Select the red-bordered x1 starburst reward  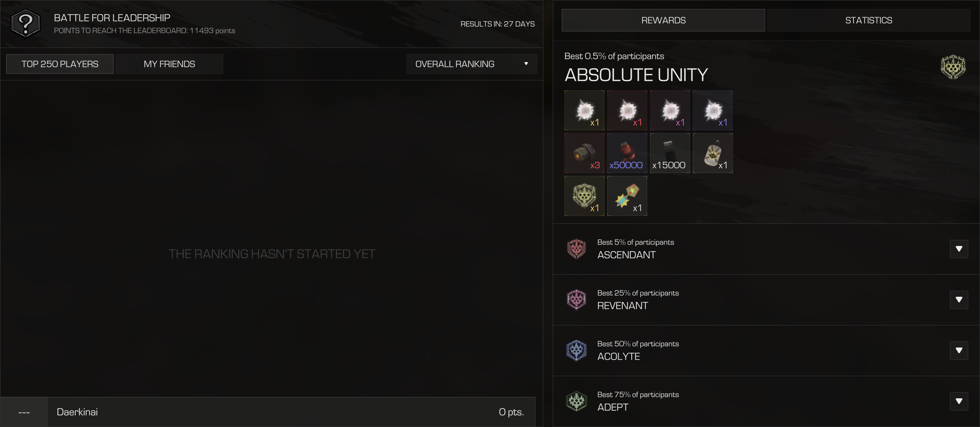[x=627, y=110]
